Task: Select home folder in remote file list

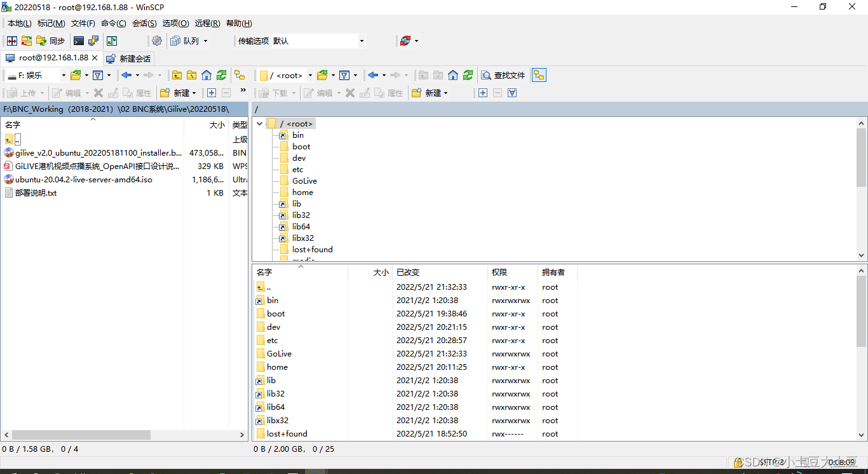Action: tap(277, 367)
